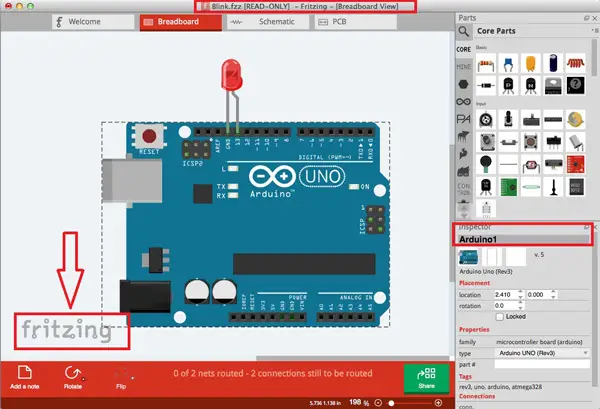Open the Arduino infinity-logo parts bin
The width and height of the screenshot is (600, 409).
pos(463,101)
